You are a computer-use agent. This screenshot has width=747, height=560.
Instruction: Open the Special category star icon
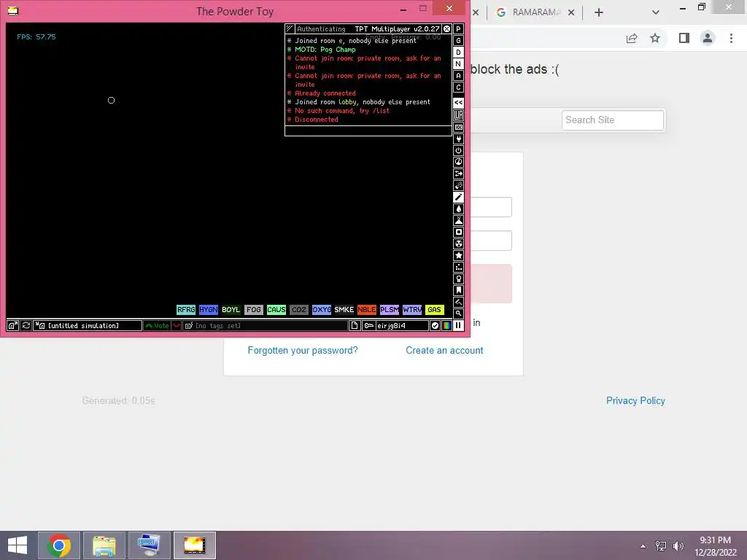pyautogui.click(x=458, y=256)
